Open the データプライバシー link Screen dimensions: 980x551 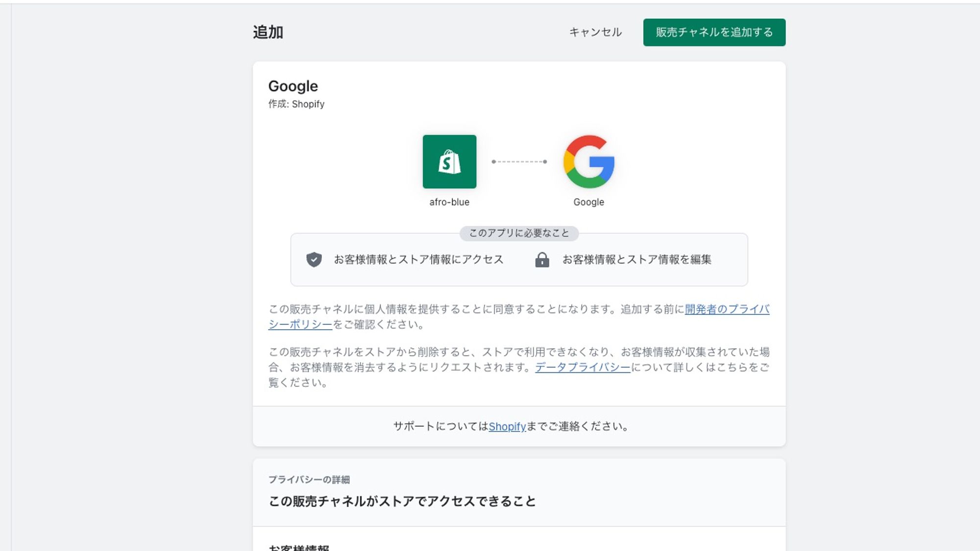pyautogui.click(x=583, y=367)
